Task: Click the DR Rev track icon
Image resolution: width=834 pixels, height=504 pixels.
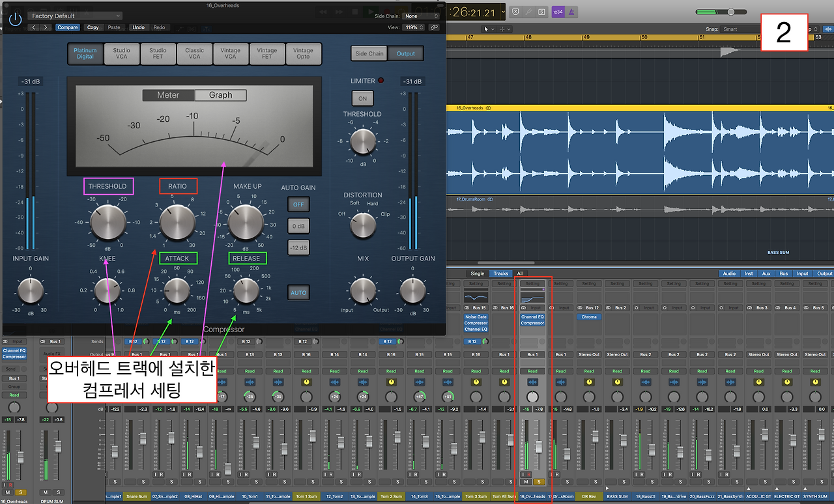Action: [589, 382]
